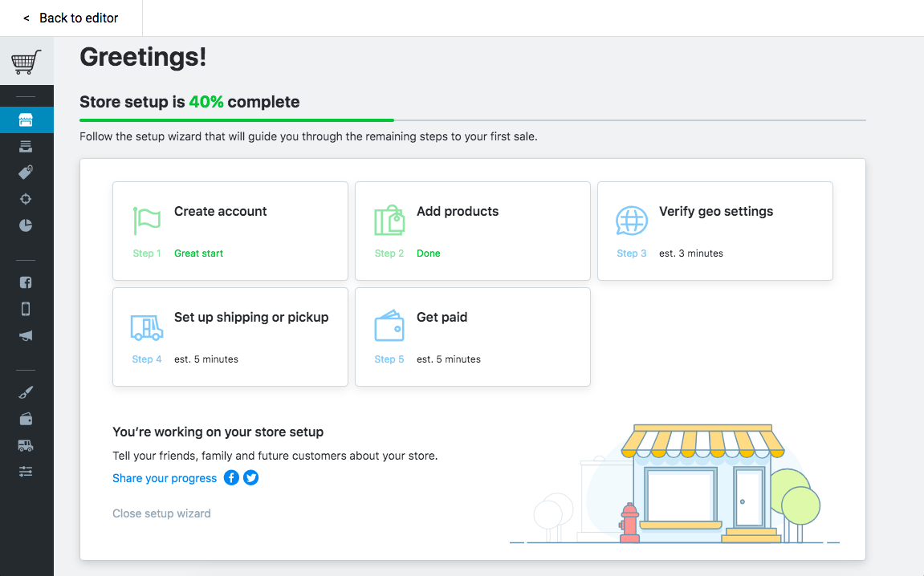Share progress on Facebook with round icon
This screenshot has width=924, height=576.
click(x=231, y=477)
